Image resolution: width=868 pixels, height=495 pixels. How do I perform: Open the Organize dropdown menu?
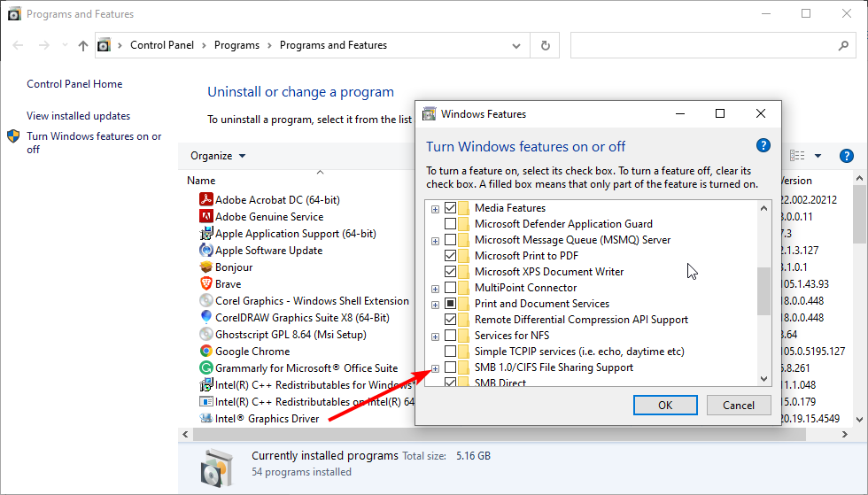218,156
